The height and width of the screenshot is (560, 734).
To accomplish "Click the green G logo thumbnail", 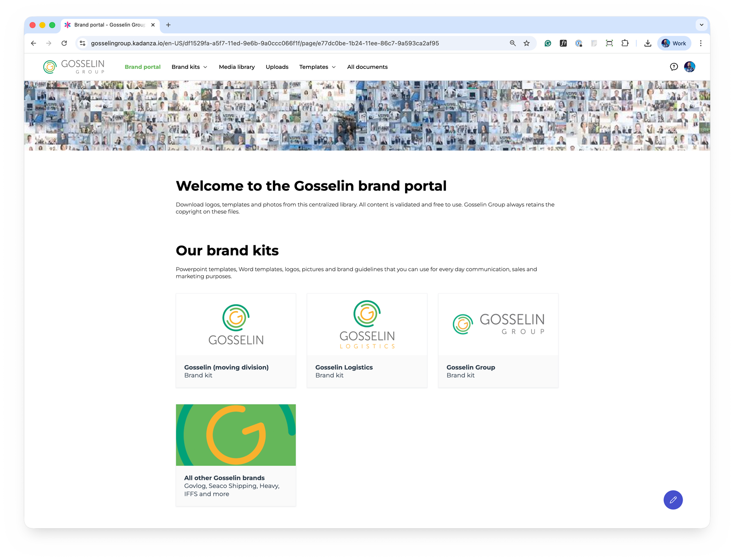I will pyautogui.click(x=236, y=435).
